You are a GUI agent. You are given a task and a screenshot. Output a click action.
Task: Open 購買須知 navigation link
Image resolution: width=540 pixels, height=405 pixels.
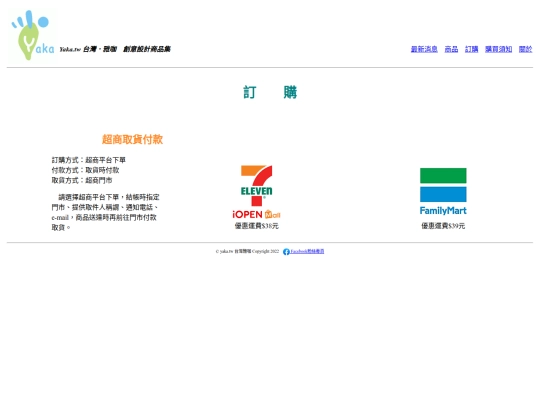coord(498,49)
